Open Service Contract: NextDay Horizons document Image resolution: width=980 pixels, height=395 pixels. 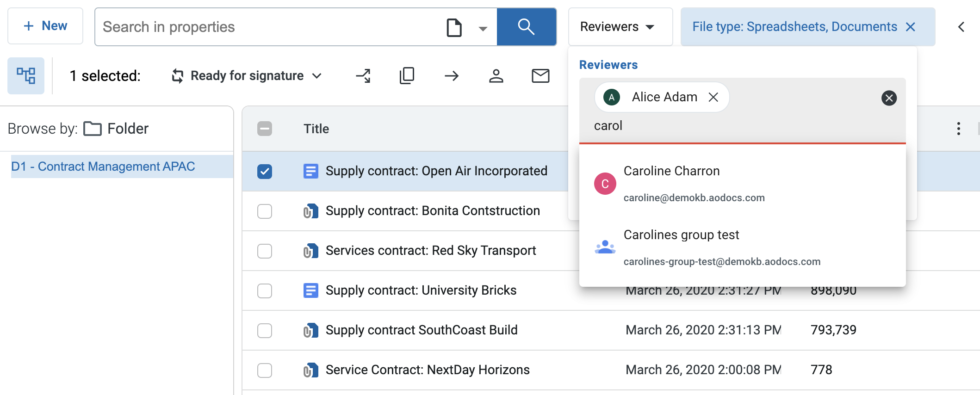pyautogui.click(x=428, y=370)
